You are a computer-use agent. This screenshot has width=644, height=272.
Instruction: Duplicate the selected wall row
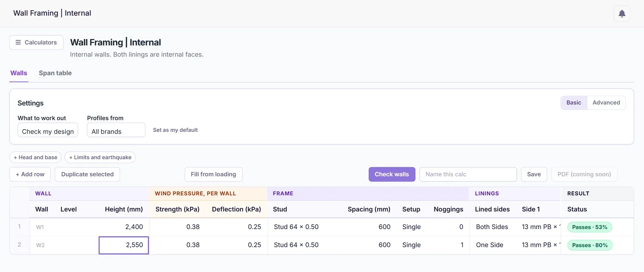87,174
